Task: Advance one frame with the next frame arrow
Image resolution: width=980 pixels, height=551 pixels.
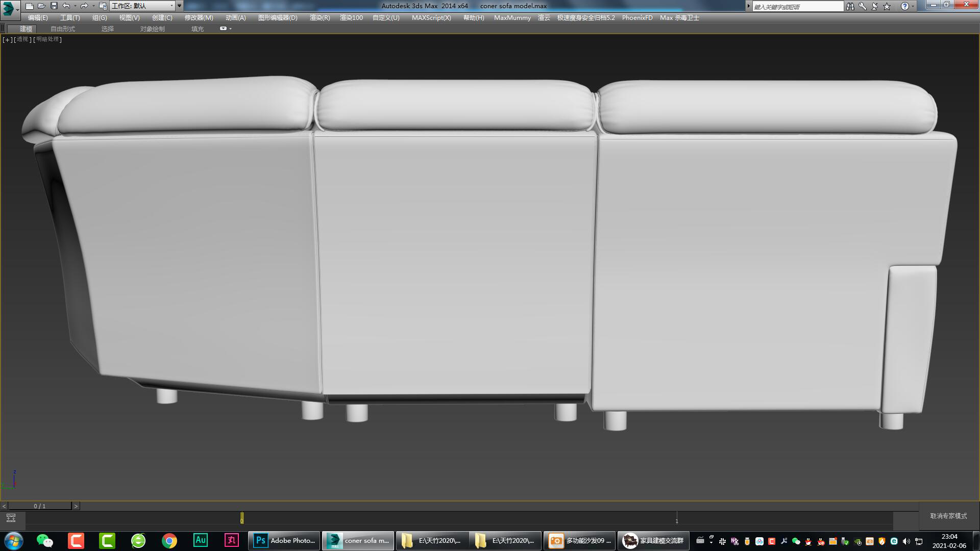Action: [76, 506]
